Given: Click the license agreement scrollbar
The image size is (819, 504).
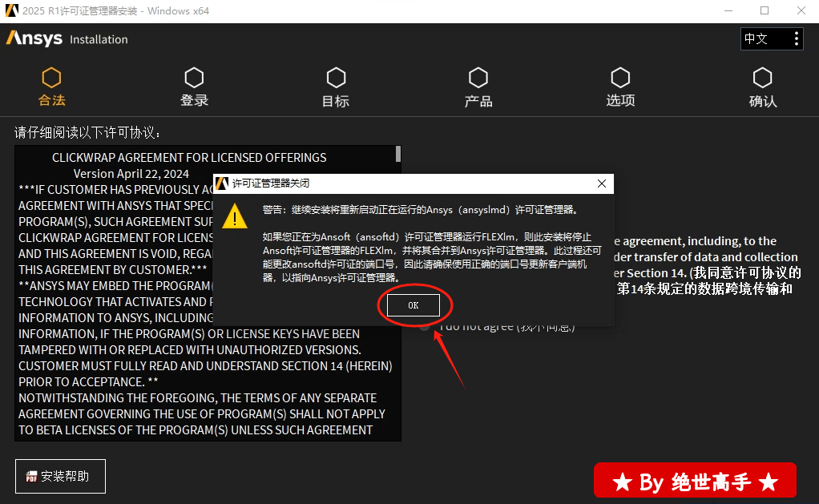Looking at the screenshot, I should (398, 155).
